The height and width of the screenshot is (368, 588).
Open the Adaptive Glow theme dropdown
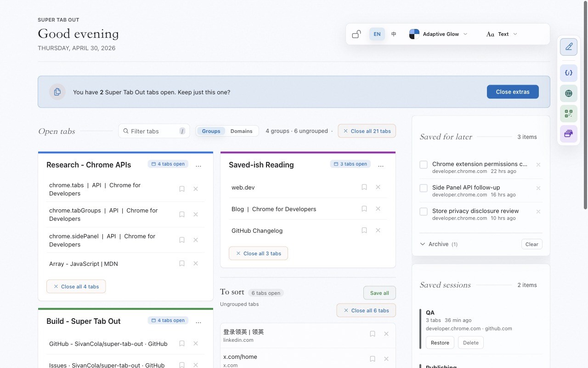coord(438,34)
